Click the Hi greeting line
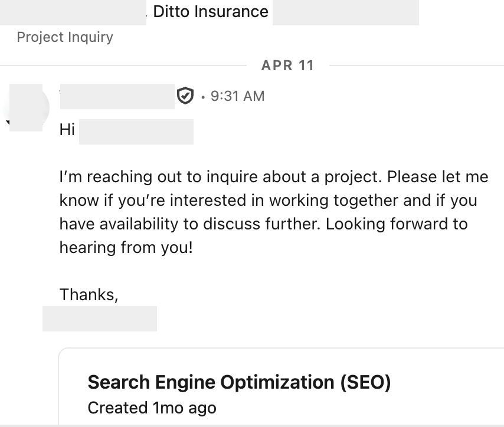This screenshot has height=427, width=504. coord(67,130)
